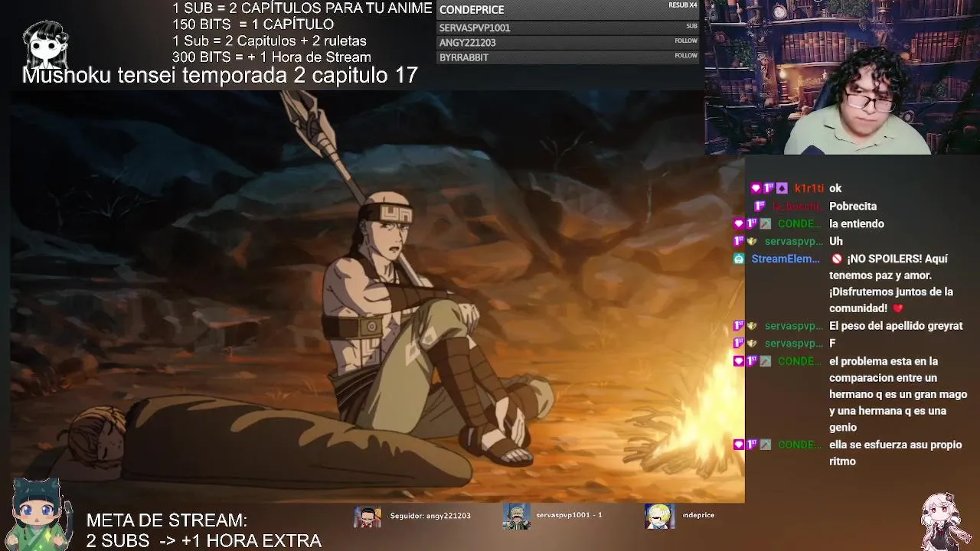This screenshot has width=980, height=551.
Task: Click heart badge in "ella se esfuerza" row
Action: tap(739, 445)
